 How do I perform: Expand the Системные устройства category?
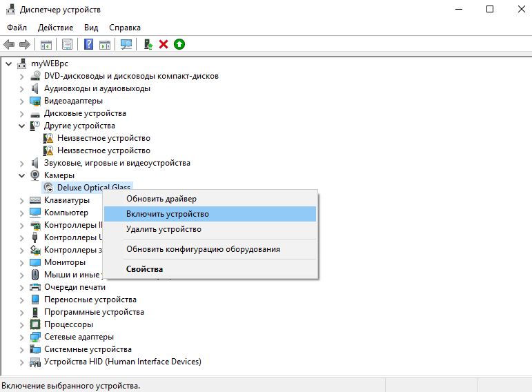[x=21, y=350]
